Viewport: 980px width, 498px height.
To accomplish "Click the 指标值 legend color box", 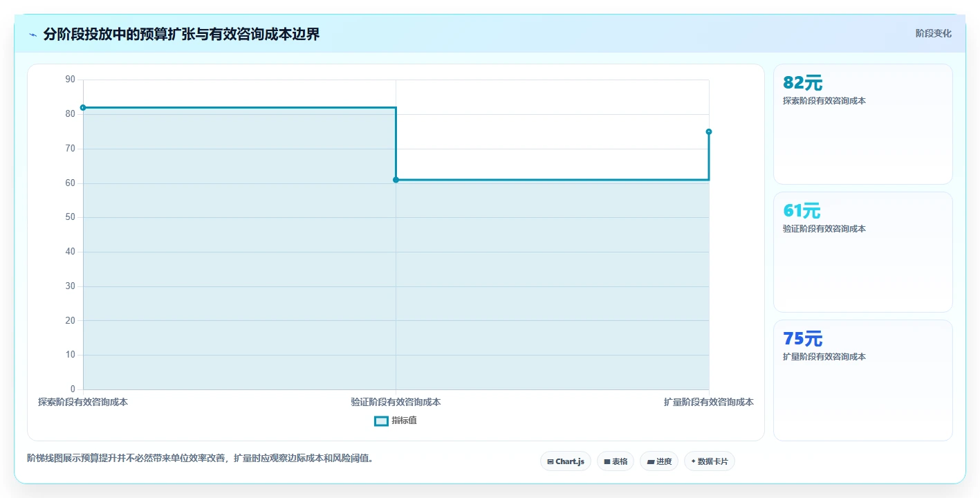I will coord(381,421).
